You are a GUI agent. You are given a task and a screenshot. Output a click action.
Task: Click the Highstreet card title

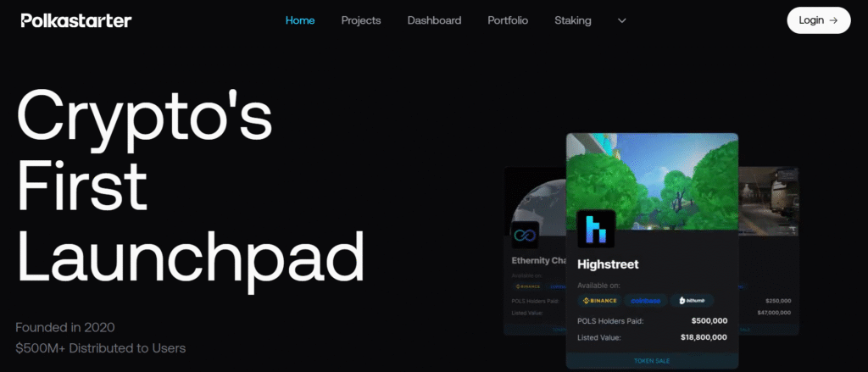point(608,264)
